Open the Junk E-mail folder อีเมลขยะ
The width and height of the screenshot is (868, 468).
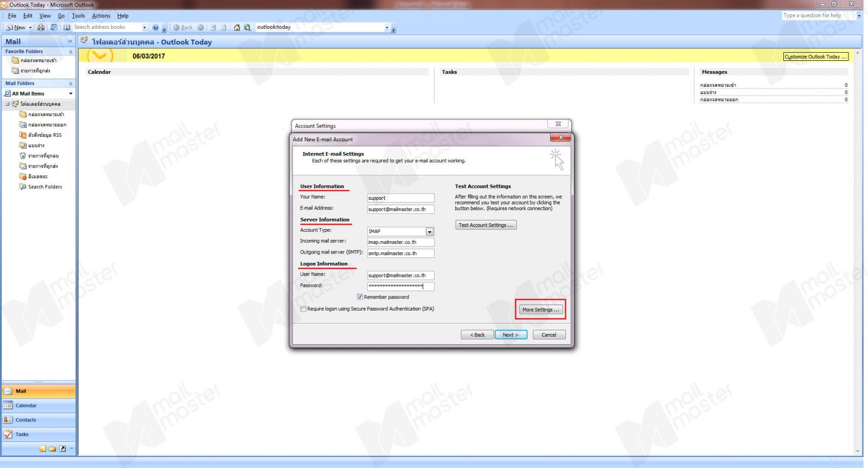point(34,176)
